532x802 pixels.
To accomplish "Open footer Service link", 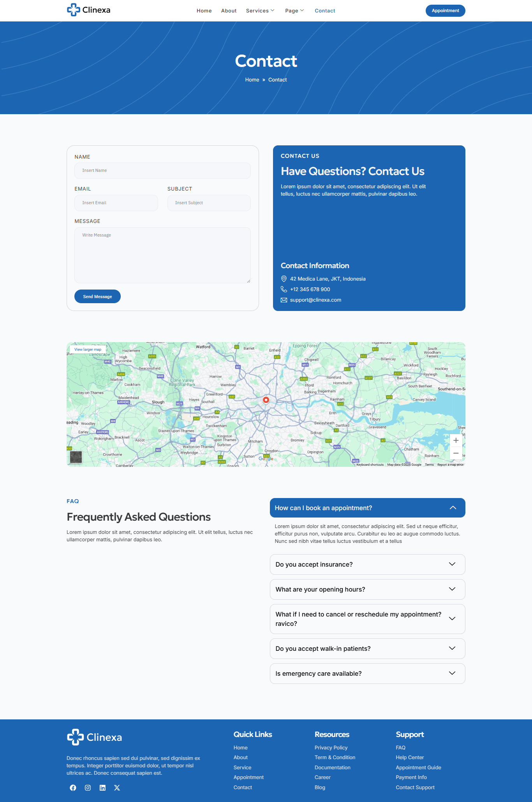I will [x=242, y=767].
